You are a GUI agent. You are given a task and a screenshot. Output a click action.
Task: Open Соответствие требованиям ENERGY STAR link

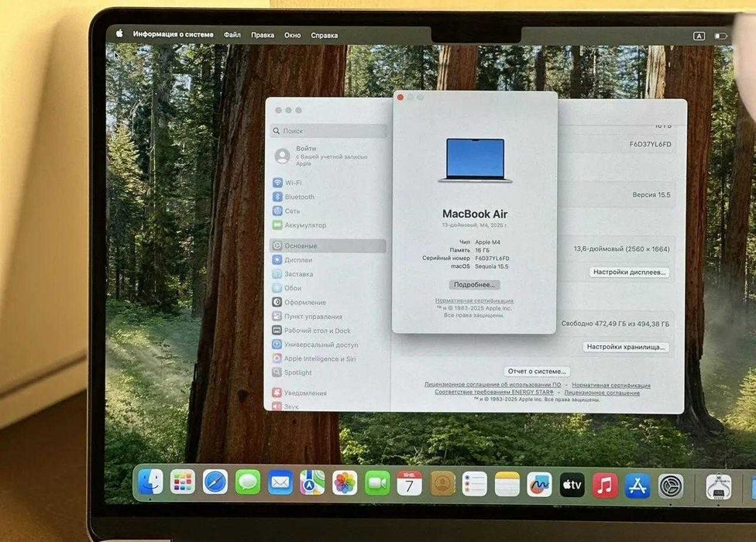coord(494,392)
